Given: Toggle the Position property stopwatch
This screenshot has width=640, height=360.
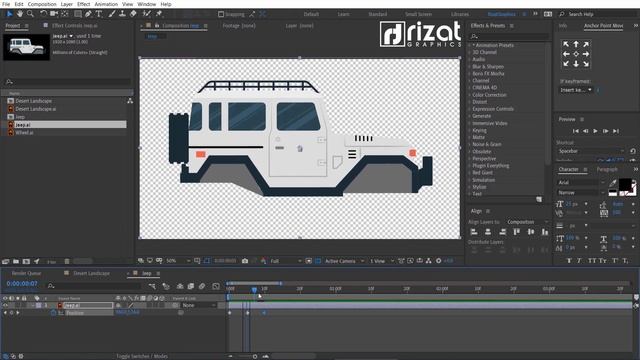Looking at the screenshot, I should [53, 313].
